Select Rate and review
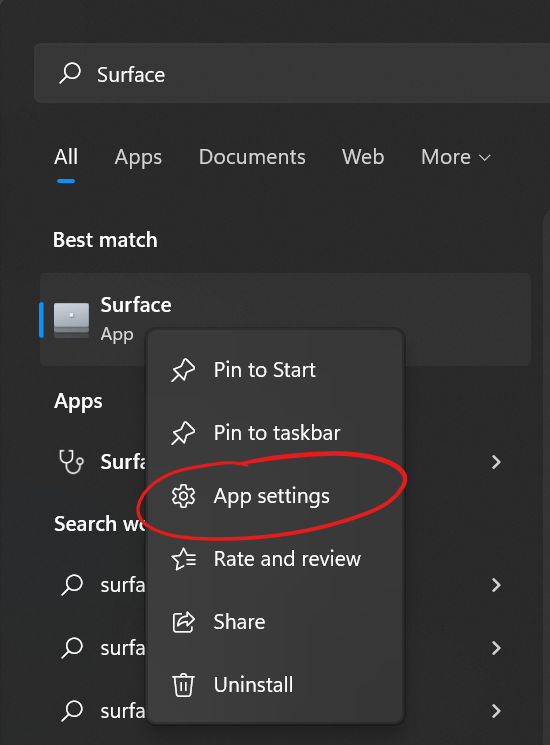 click(276, 559)
